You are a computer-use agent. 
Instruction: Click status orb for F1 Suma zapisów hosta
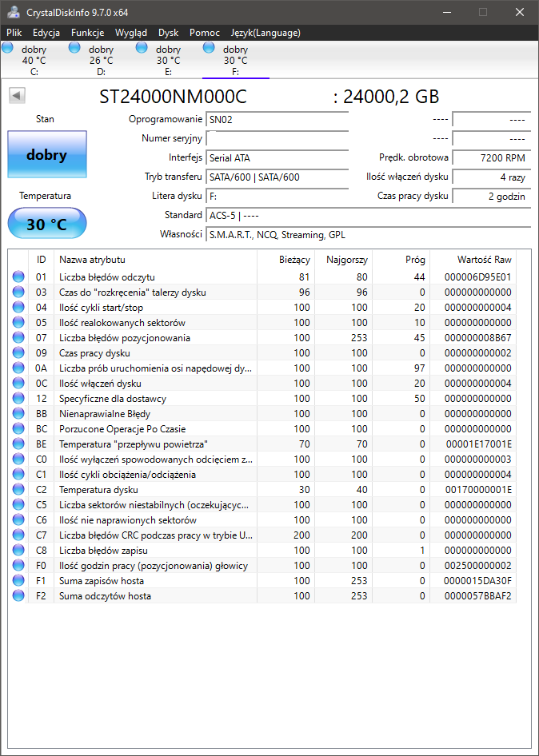[x=18, y=580]
